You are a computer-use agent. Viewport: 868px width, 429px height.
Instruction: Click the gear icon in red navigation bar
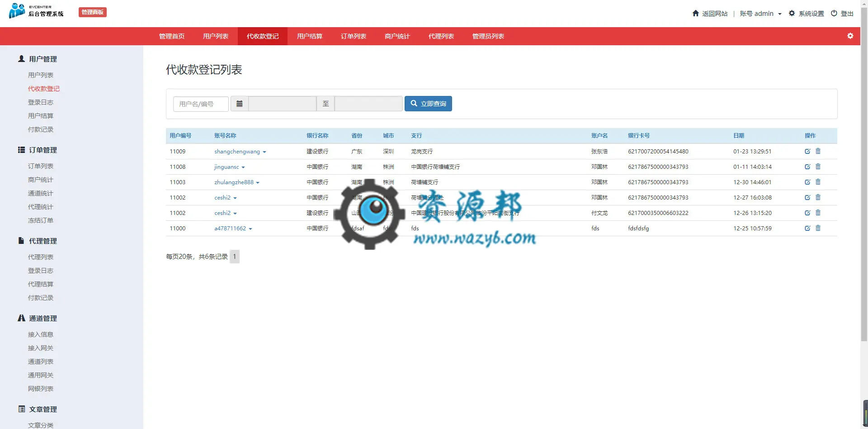pyautogui.click(x=850, y=36)
